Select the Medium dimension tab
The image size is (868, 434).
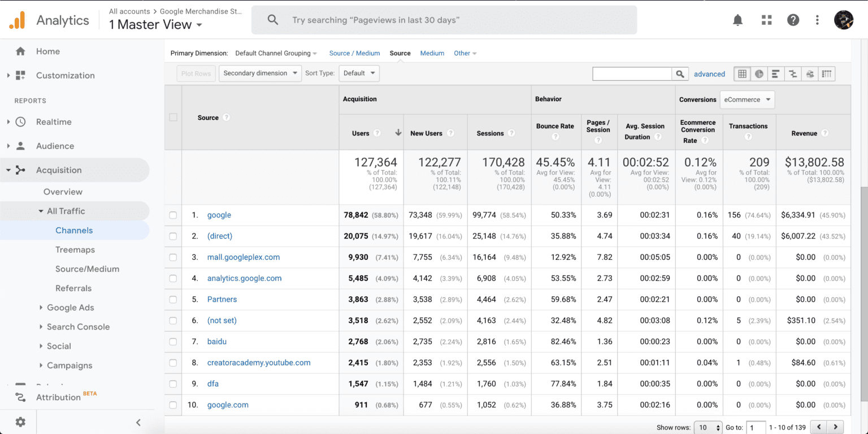(x=432, y=53)
